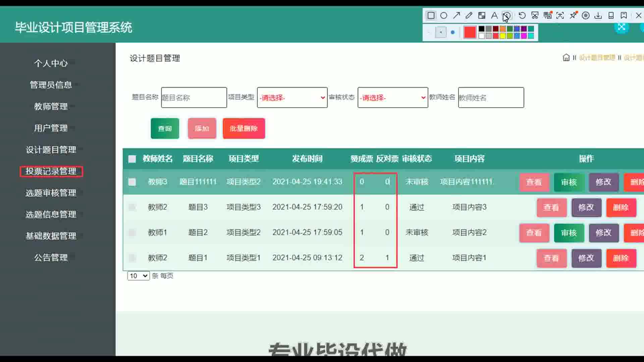Screen dimensions: 644x362
Task: Click the pin screenshot icon
Action: coord(573,15)
